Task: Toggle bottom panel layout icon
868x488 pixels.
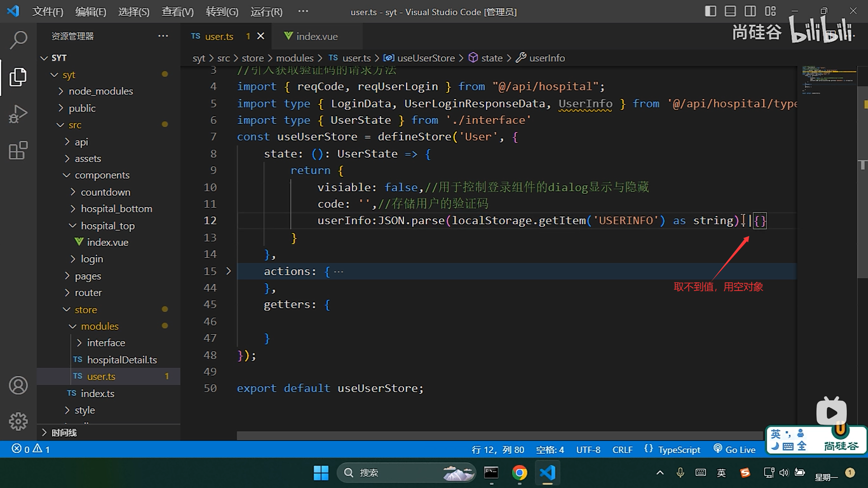Action: (730, 11)
